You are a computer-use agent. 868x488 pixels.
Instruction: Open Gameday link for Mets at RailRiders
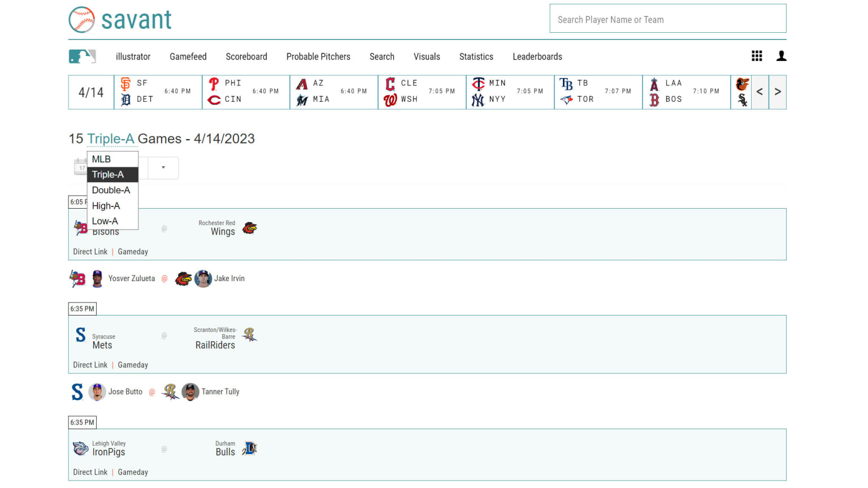pos(133,365)
